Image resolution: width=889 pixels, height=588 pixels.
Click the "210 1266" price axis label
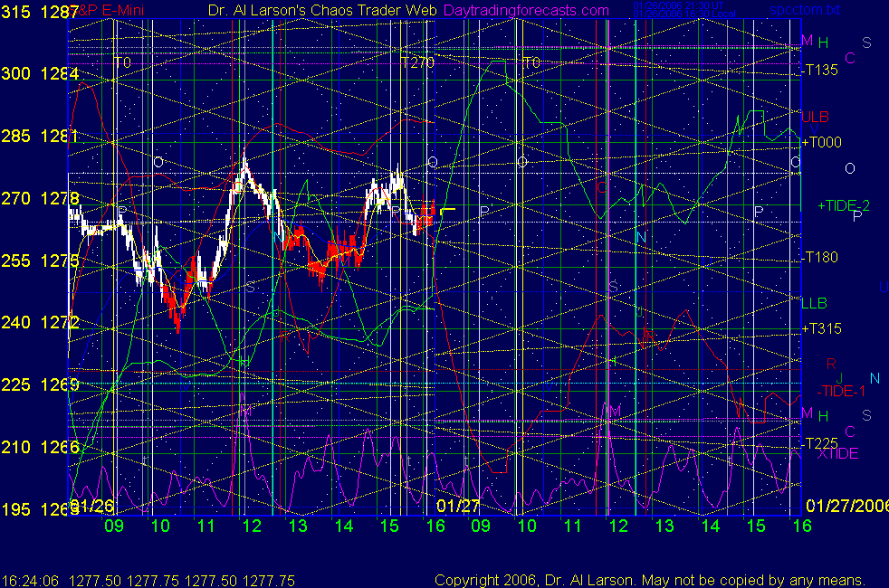40,447
